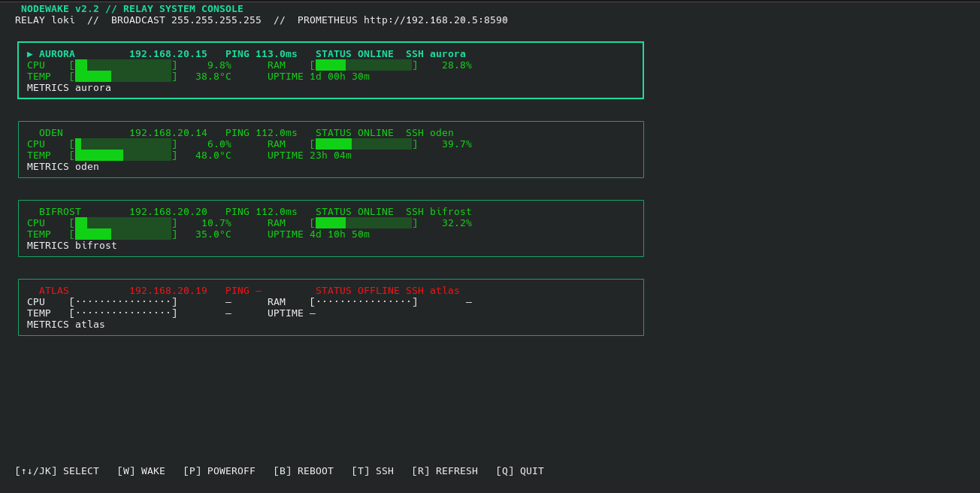Click the ODEN RAM usage bar
This screenshot has height=493, width=980.
click(x=364, y=144)
